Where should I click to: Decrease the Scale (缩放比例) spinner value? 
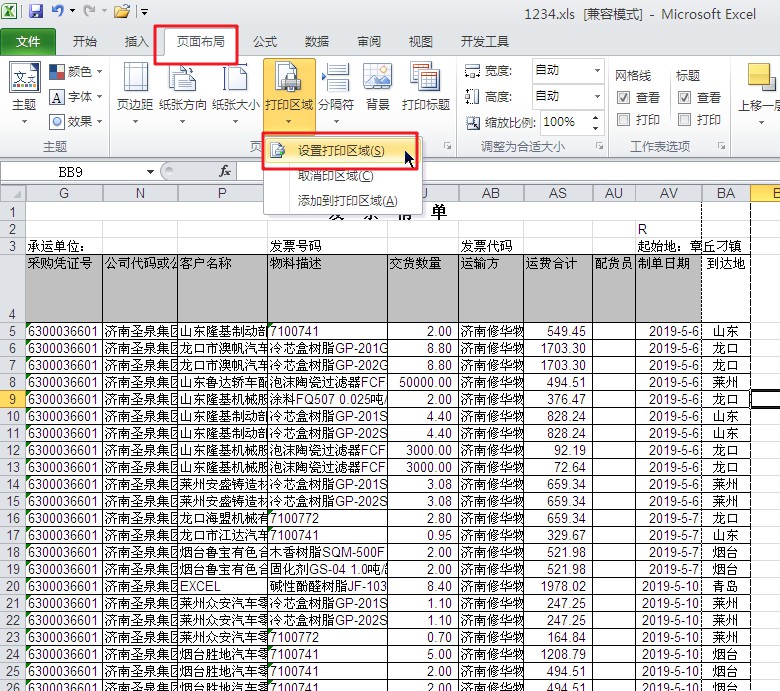(x=595, y=127)
